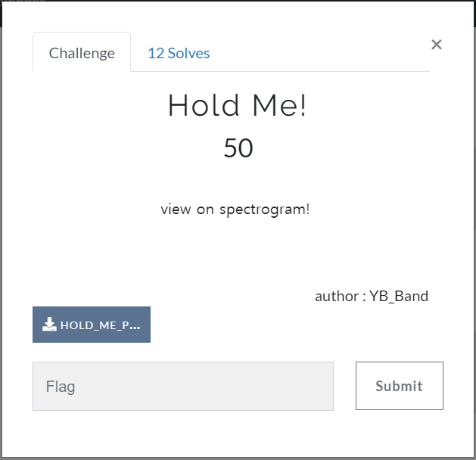
Task: Download the HOLD_ME_P... attachment file
Action: (x=92, y=325)
